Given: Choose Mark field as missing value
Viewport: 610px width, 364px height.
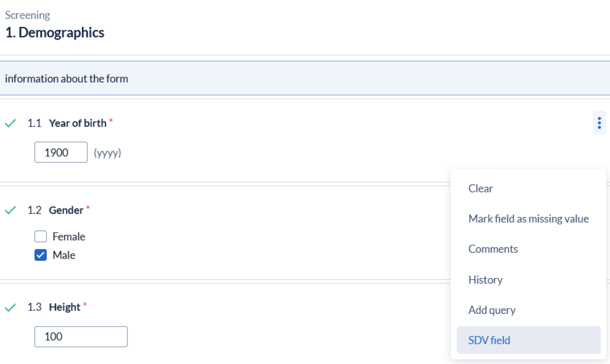Looking at the screenshot, I should (528, 219).
